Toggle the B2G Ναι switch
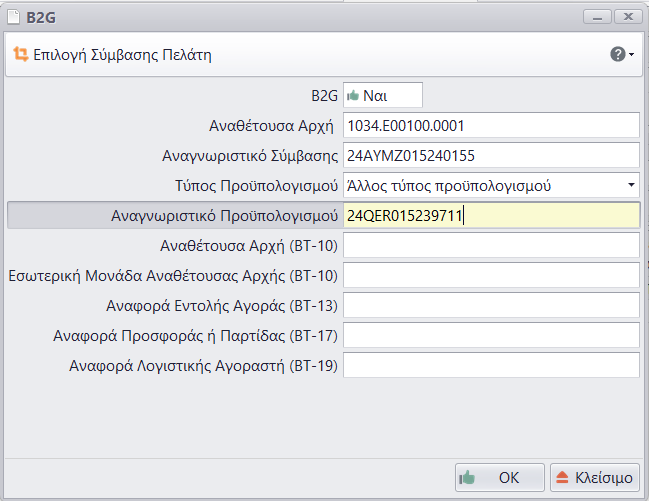The height and width of the screenshot is (501, 649). 382,95
